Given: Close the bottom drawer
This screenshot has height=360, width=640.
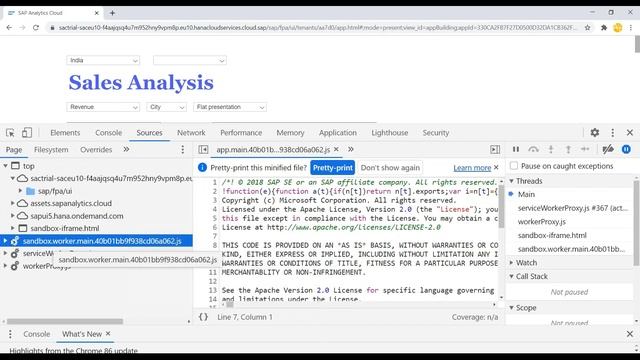Looking at the screenshot, I should (x=630, y=334).
